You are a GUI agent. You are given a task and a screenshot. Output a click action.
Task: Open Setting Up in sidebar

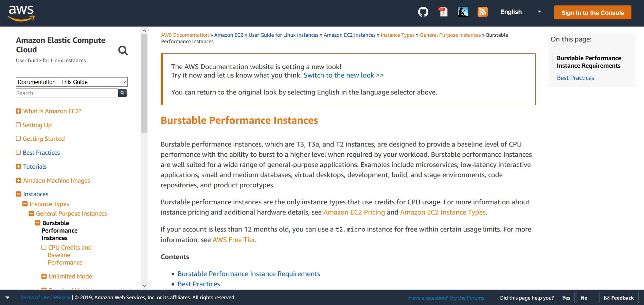(37, 125)
